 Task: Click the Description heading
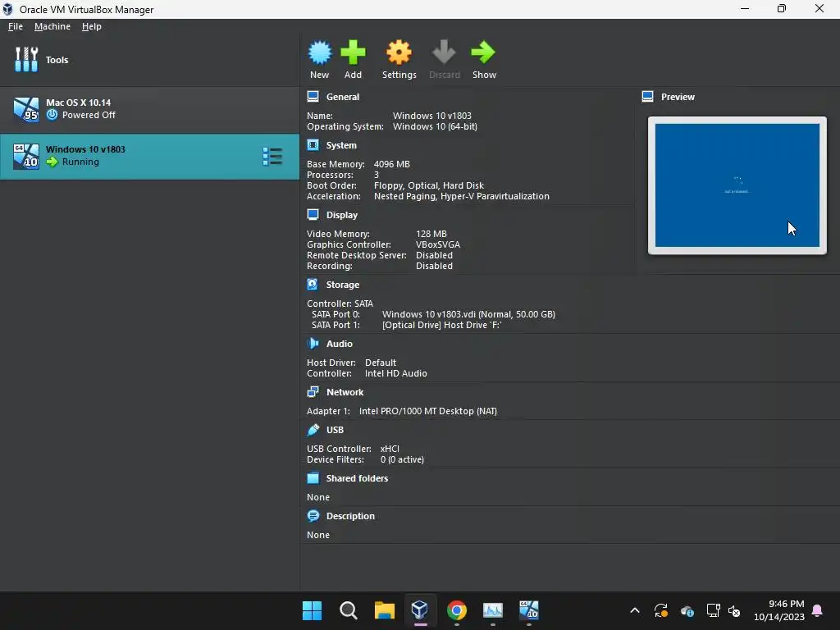click(350, 516)
